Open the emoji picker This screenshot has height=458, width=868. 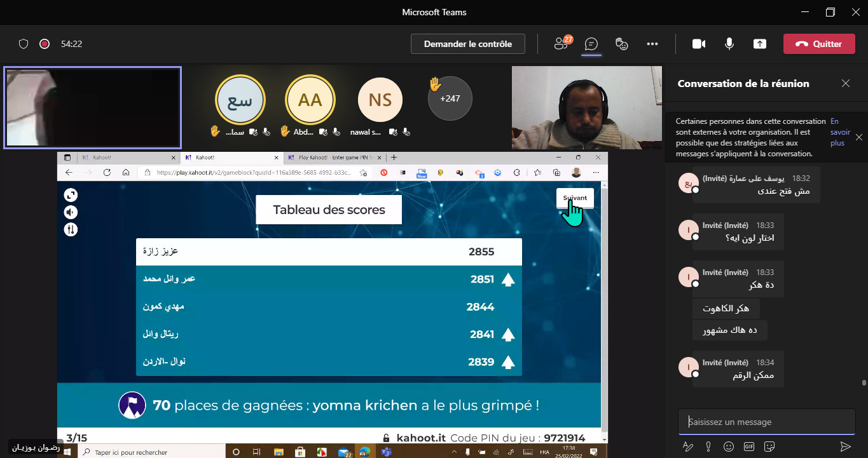[729, 447]
